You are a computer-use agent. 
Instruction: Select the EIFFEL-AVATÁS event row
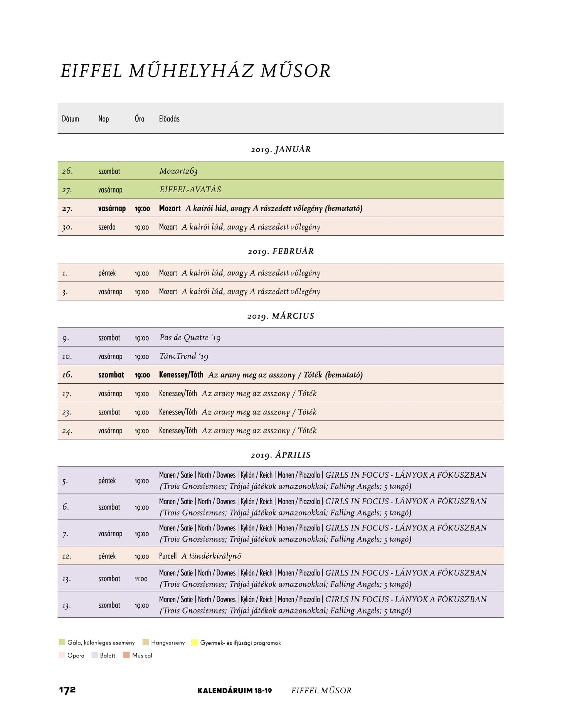tap(281, 189)
